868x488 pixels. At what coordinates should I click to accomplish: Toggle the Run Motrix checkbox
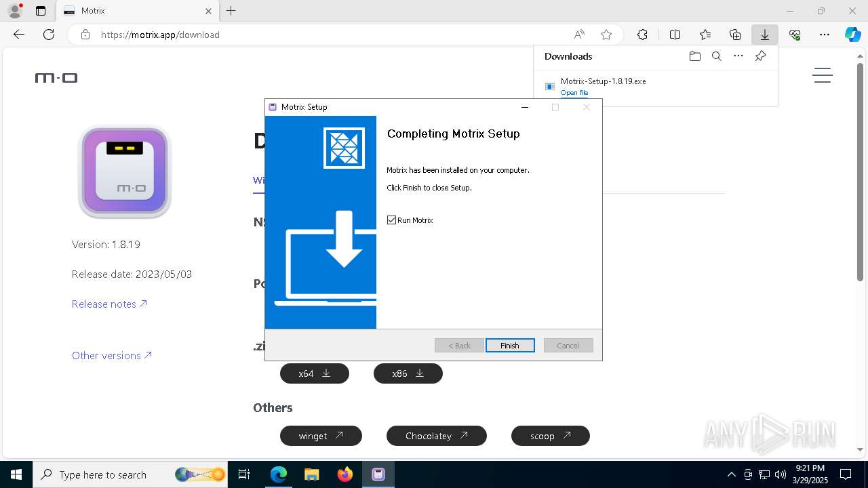(x=391, y=220)
